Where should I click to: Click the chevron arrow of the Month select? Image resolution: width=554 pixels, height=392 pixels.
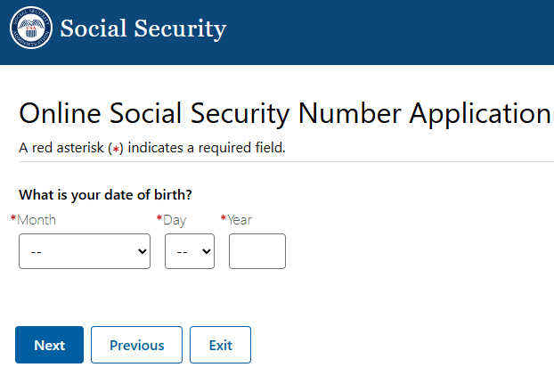coord(143,252)
